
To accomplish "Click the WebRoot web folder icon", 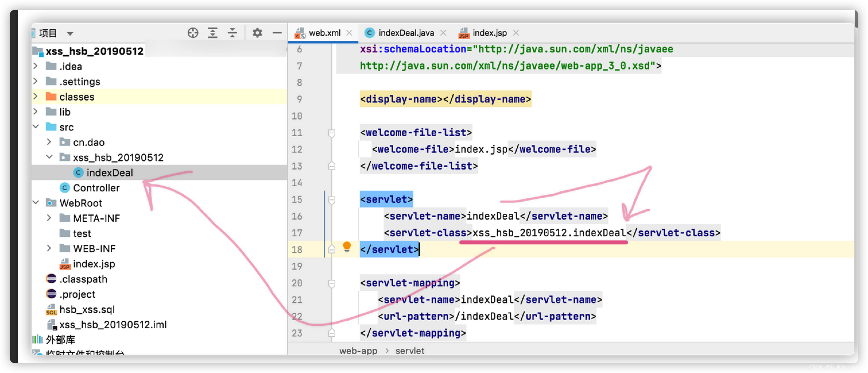I will click(51, 203).
